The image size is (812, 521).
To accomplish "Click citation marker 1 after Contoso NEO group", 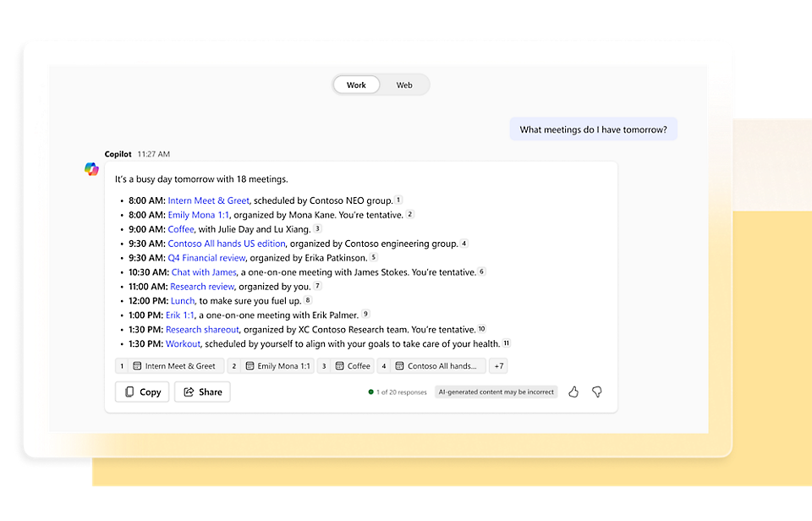I will (398, 200).
